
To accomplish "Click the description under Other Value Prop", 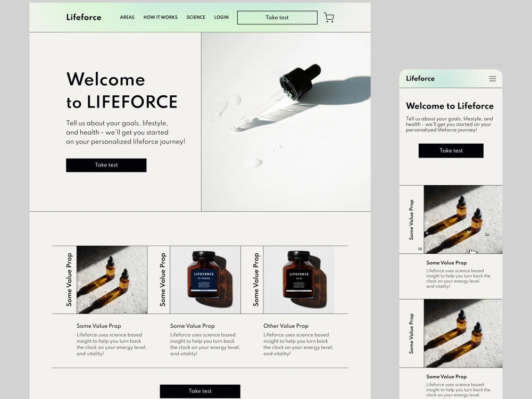I will pyautogui.click(x=298, y=344).
